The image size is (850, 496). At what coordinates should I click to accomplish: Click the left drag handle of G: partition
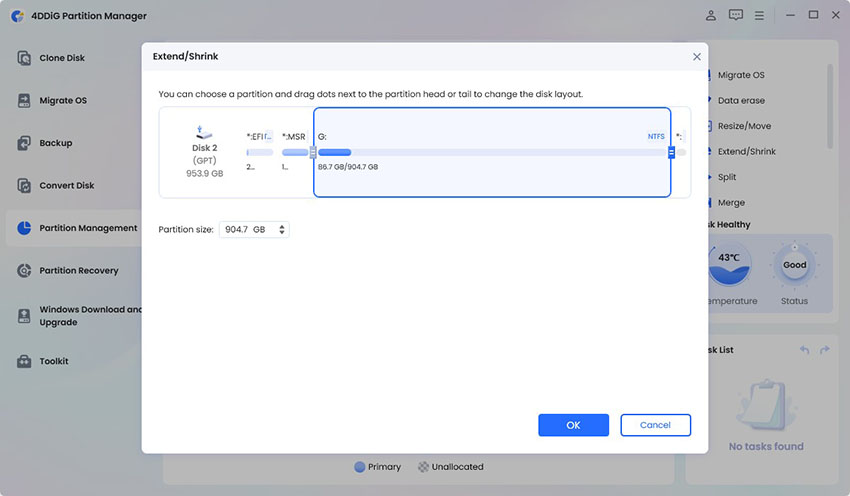point(313,152)
